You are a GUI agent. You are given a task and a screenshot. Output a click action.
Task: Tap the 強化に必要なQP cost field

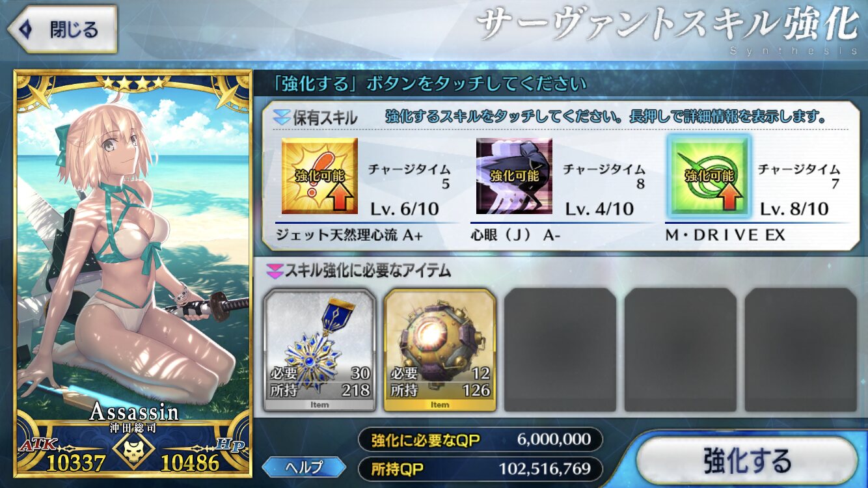click(x=480, y=440)
